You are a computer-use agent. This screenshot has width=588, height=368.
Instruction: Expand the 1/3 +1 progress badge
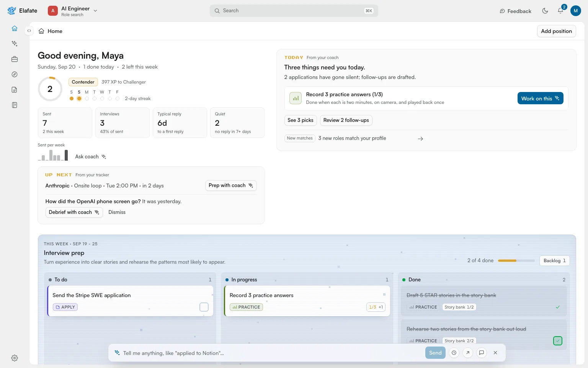pos(376,307)
